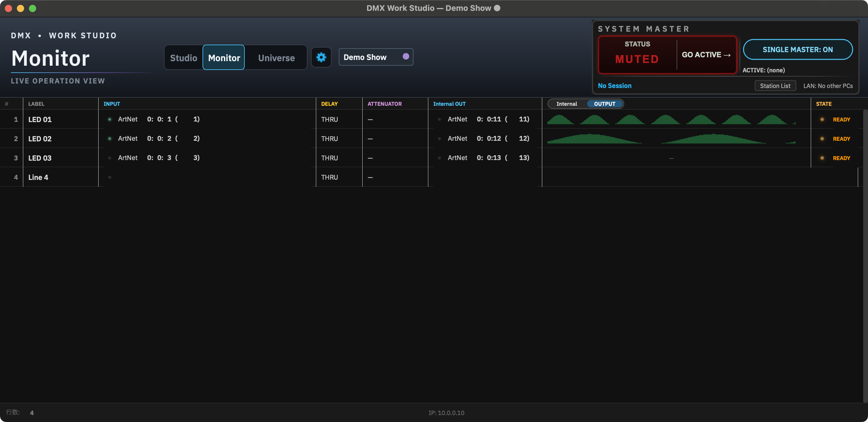
Task: Click the No Session link
Action: [615, 86]
